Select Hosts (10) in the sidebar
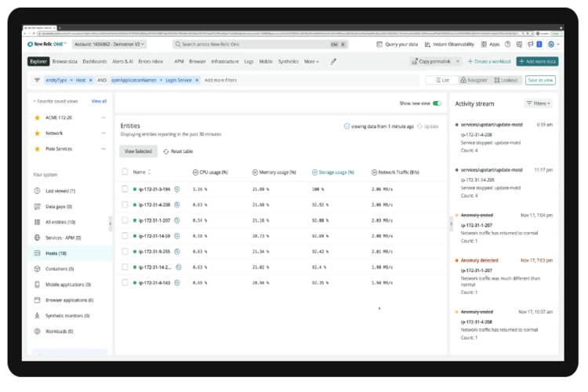Viewport: 588px width, 392px height. [x=70, y=253]
